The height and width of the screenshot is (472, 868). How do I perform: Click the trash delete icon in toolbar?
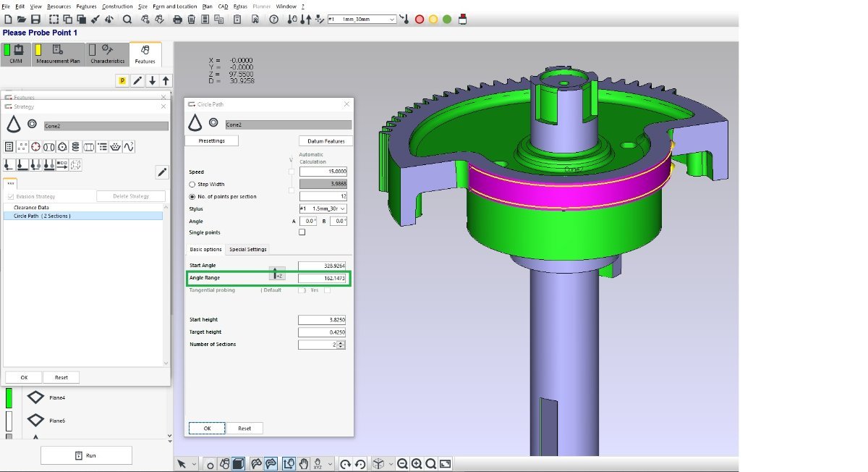tap(192, 20)
